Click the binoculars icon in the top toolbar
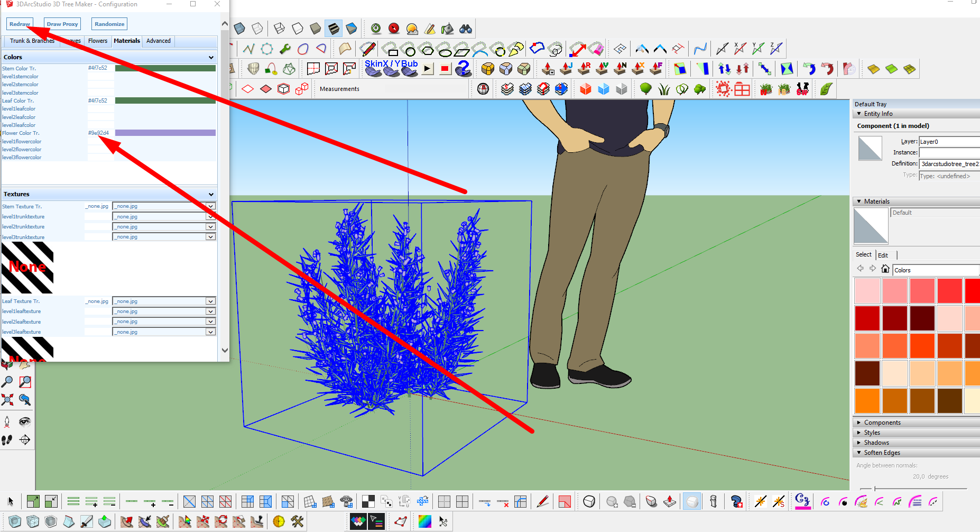Screen dimensions: 980x532 tap(466, 29)
